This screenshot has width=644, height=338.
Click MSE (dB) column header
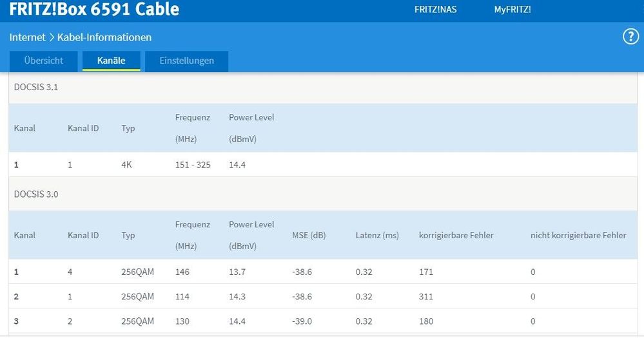point(309,236)
